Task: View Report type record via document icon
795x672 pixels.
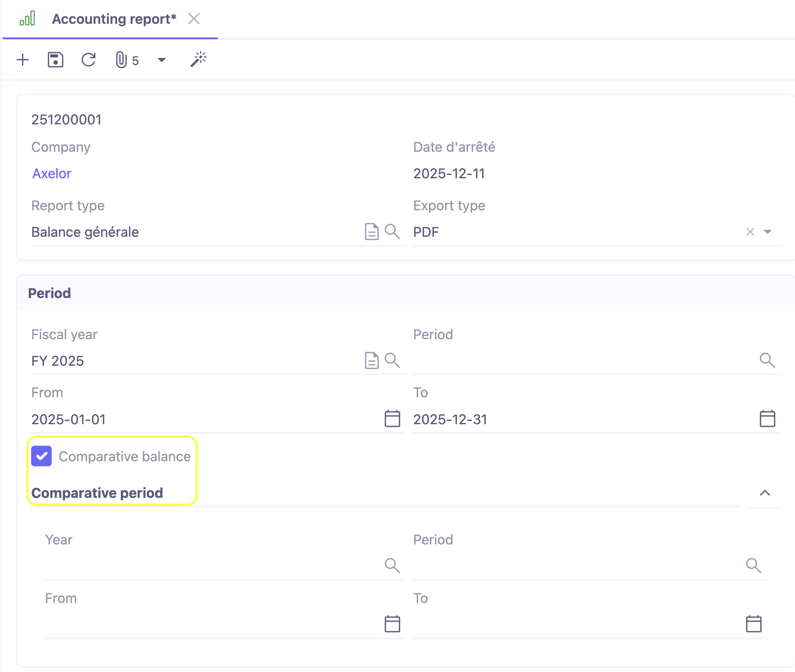Action: (x=371, y=232)
